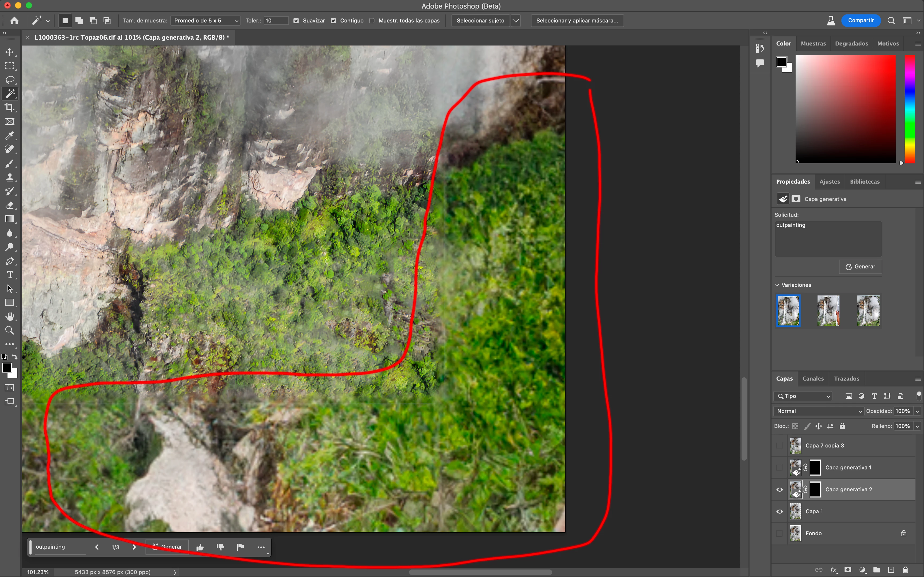Open the Normal blending mode dropdown

tap(819, 411)
